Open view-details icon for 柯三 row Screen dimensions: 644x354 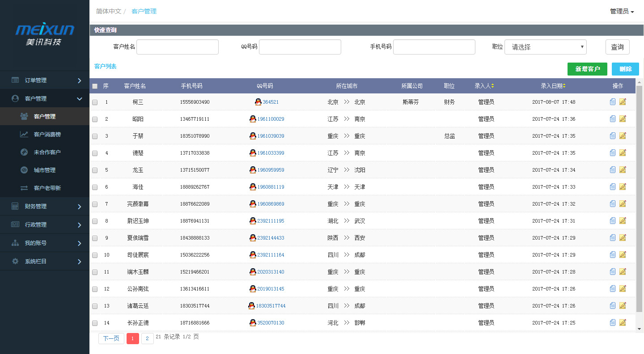point(613,102)
